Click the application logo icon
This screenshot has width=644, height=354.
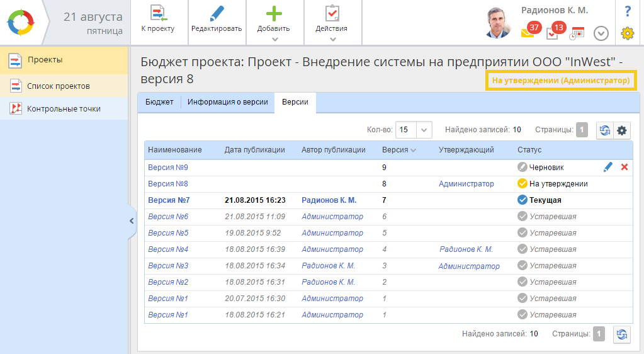[x=21, y=22]
